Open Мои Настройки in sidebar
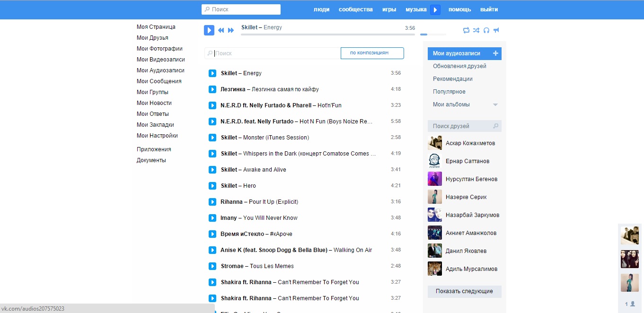Screen dimensions: 644x313 pyautogui.click(x=157, y=136)
